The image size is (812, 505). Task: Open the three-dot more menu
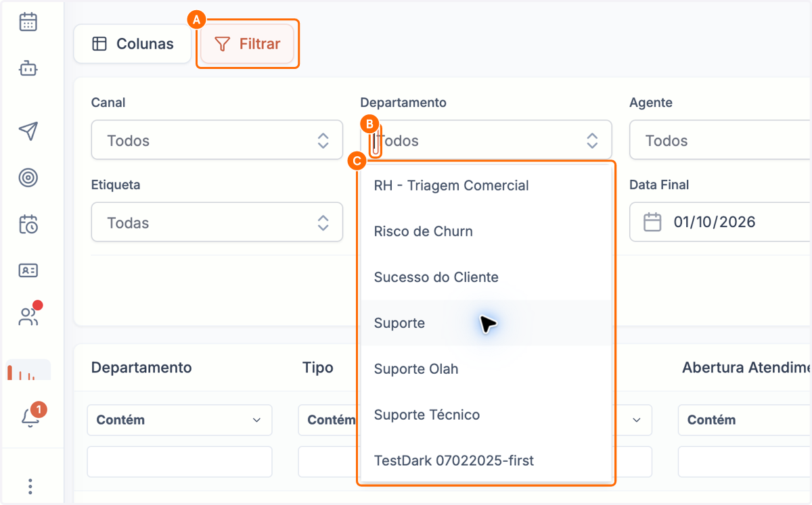tap(30, 486)
